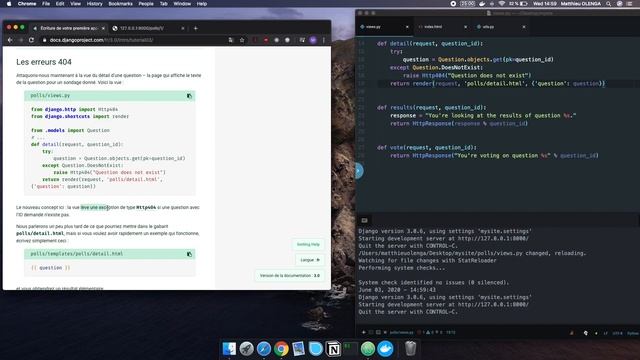Open the terminal panel icon in the editor
This screenshot has height=360, width=640.
[364, 220]
